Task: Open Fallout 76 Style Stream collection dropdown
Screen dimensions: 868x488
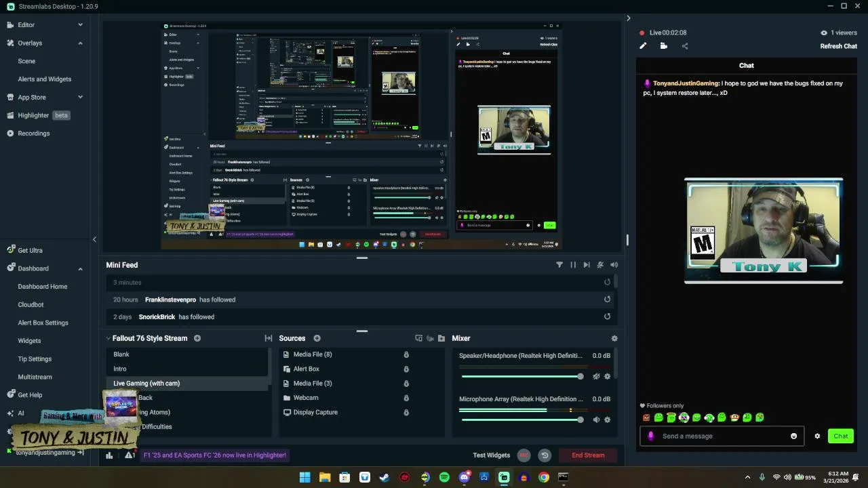Action: [108, 338]
